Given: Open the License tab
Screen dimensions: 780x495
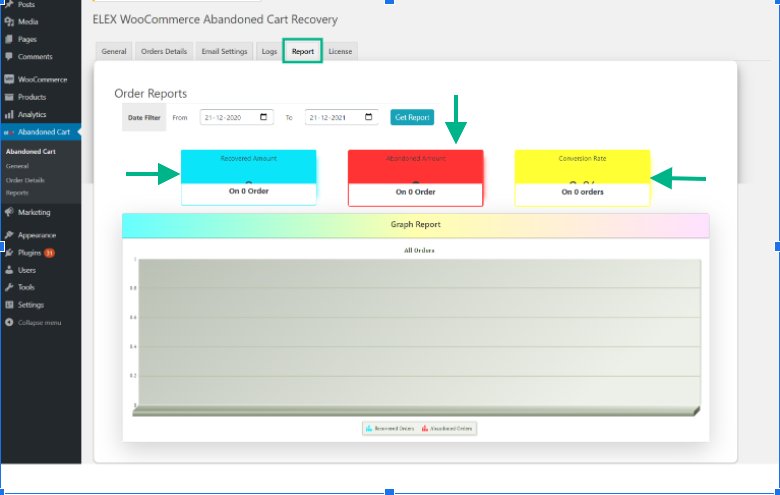Looking at the screenshot, I should tap(340, 51).
